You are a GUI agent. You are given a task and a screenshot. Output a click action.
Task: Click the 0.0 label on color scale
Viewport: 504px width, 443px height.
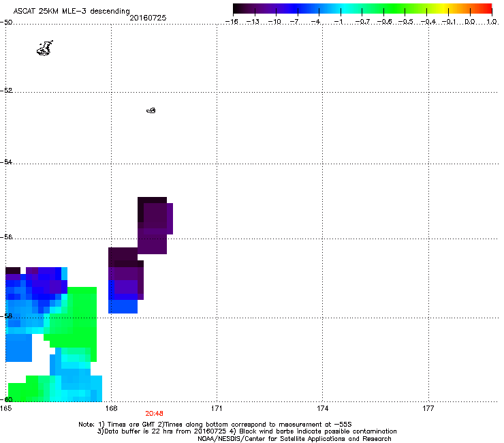click(x=470, y=22)
